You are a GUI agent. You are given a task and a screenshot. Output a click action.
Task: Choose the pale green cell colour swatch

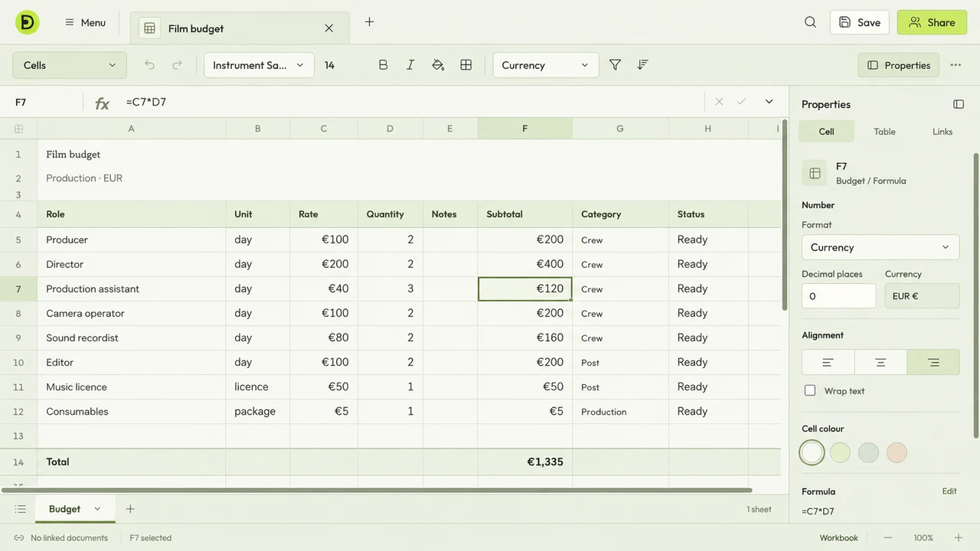[840, 452]
